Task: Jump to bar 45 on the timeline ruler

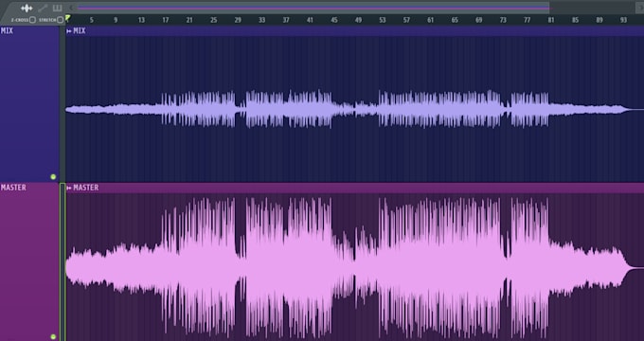Action: click(x=334, y=20)
